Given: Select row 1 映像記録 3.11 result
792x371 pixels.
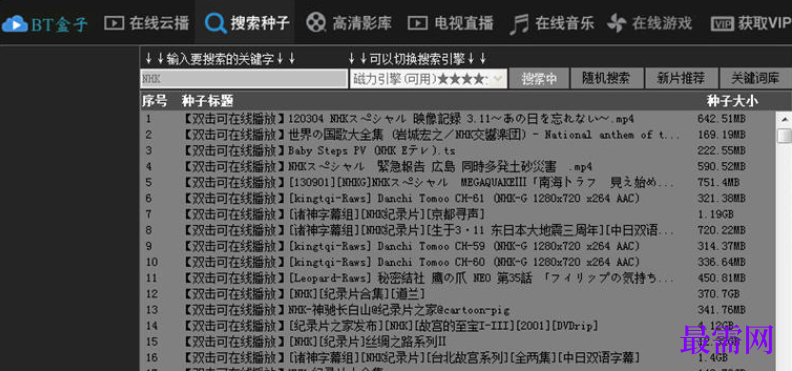Looking at the screenshot, I should 458,119.
